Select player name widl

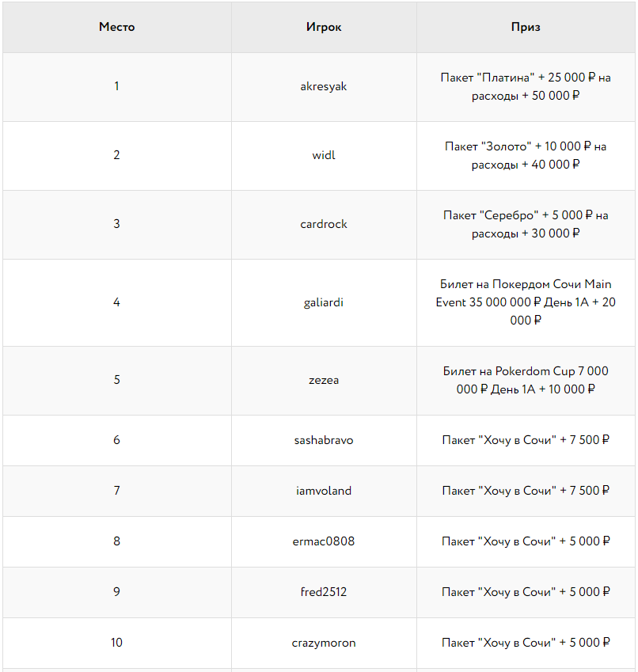[x=324, y=155]
